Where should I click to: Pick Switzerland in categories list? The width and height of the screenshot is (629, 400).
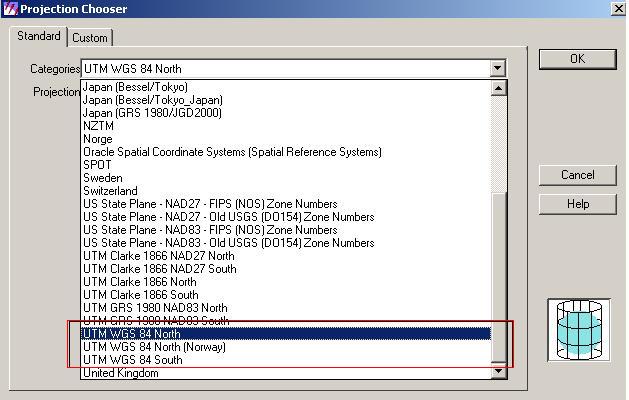click(x=286, y=191)
